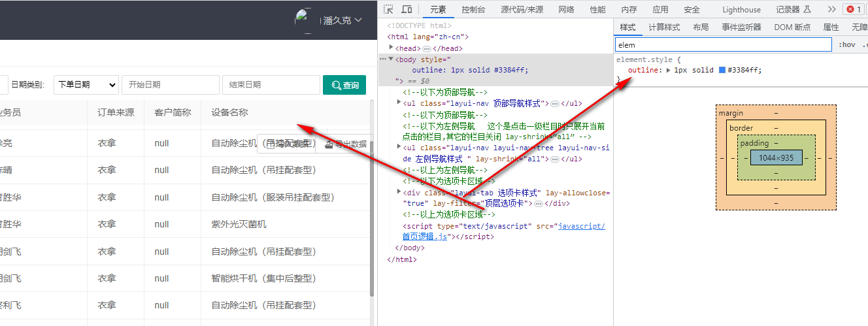Switch to the 内存 tab
Image resolution: width=868 pixels, height=326 pixels.
coord(629,9)
